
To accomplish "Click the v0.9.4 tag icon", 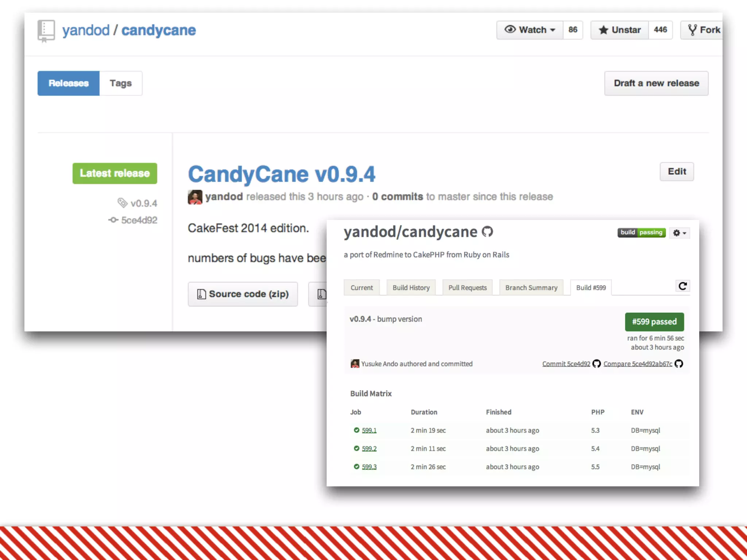I will (122, 203).
